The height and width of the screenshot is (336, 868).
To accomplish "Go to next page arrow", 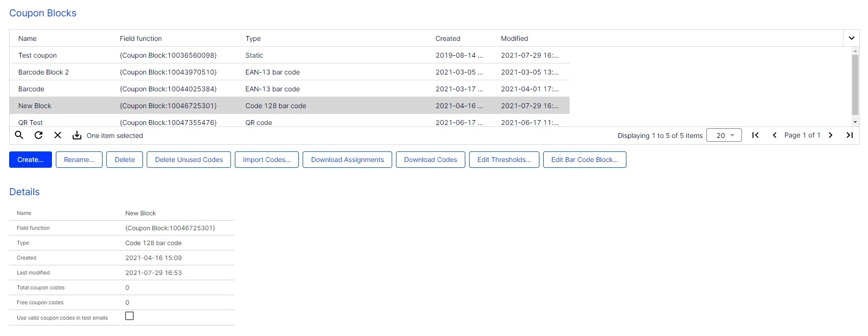I will click(x=830, y=135).
